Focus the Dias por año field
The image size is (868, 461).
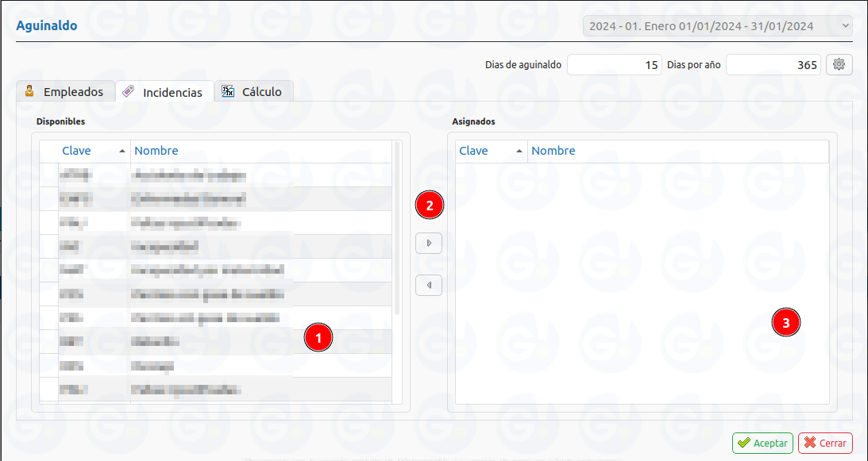(x=773, y=65)
